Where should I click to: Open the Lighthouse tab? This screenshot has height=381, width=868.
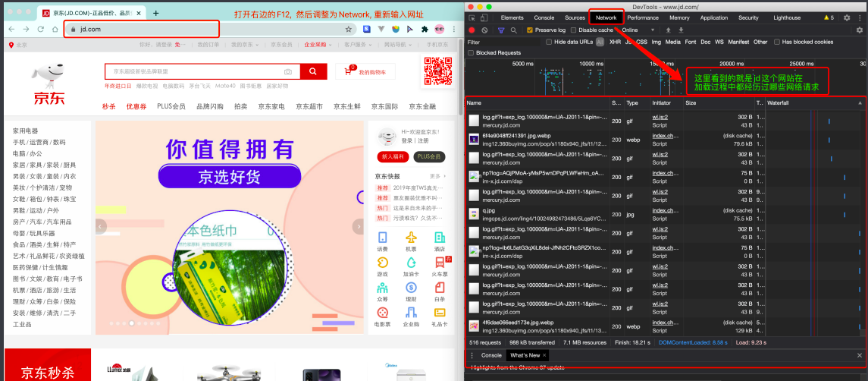[x=787, y=17]
